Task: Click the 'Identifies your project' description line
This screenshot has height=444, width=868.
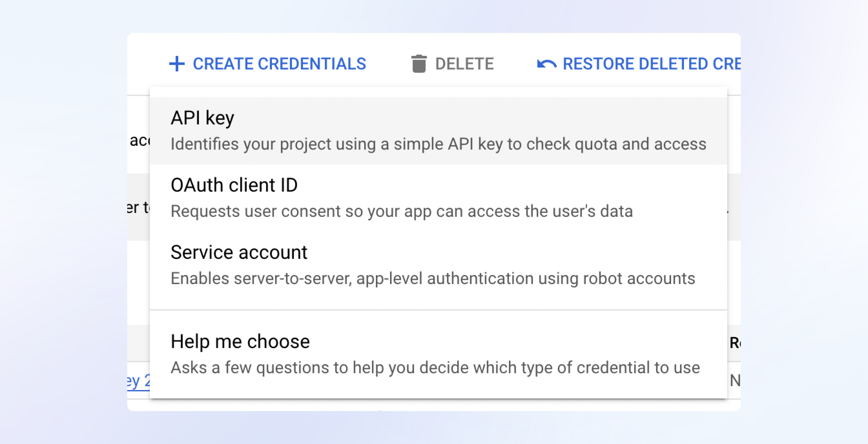Action: coord(438,144)
